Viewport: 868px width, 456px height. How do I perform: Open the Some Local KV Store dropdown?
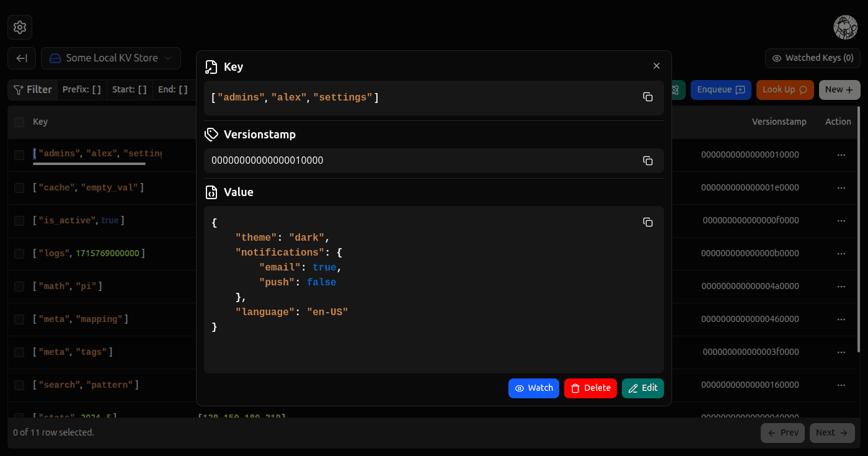point(111,58)
